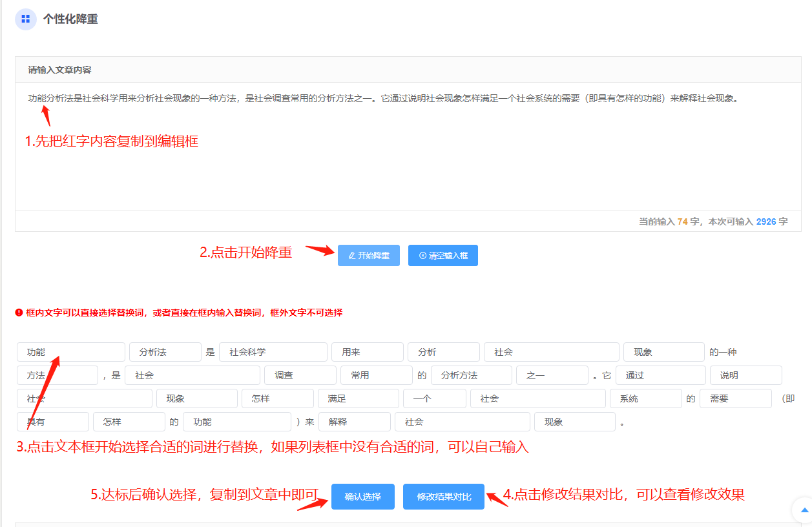Open synonyms for 分析方法 box
The height and width of the screenshot is (527, 812).
click(471, 375)
